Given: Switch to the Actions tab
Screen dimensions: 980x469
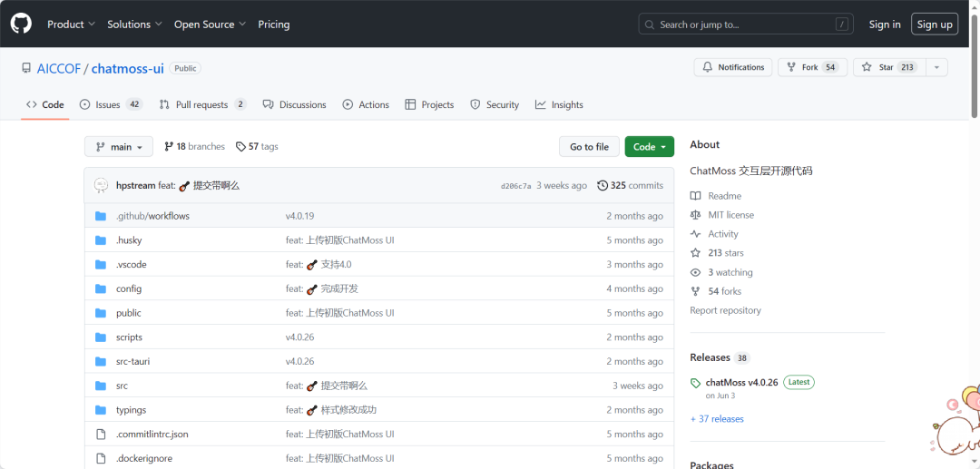Looking at the screenshot, I should tap(366, 105).
